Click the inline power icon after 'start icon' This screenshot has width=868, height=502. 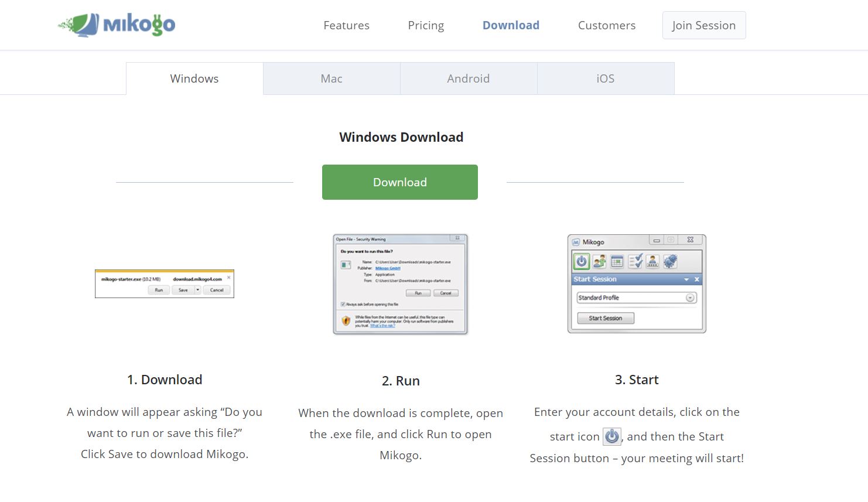[x=612, y=436]
